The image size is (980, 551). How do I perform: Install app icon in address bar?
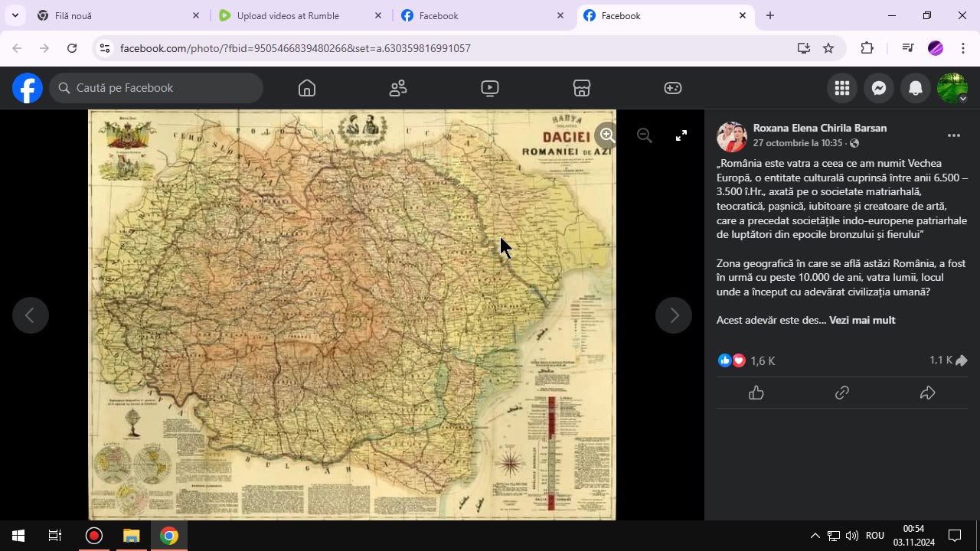804,48
